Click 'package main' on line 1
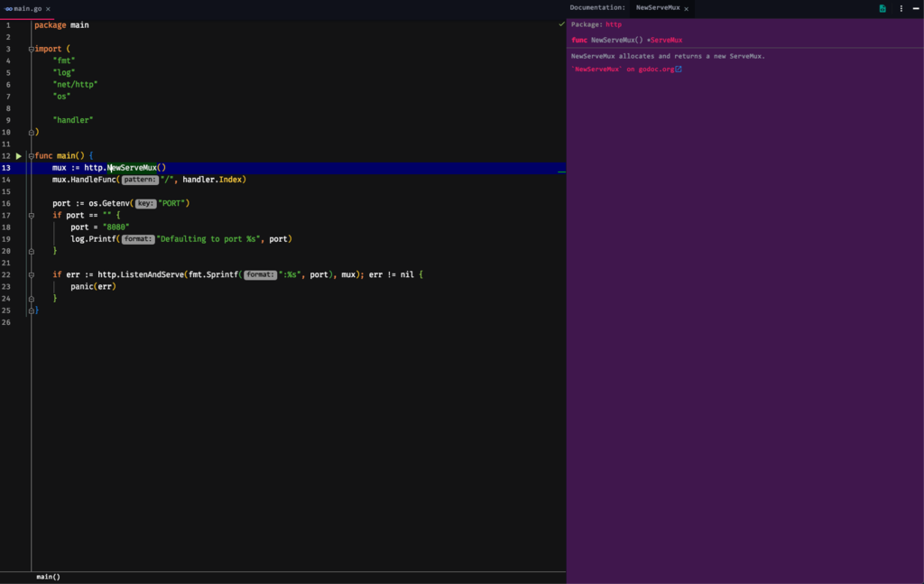 point(61,25)
